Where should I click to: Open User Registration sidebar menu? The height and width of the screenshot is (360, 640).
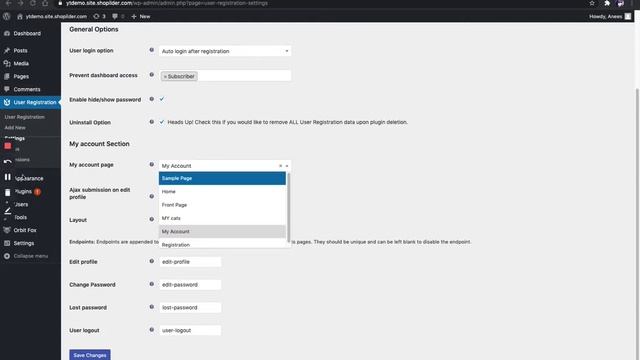click(30, 102)
